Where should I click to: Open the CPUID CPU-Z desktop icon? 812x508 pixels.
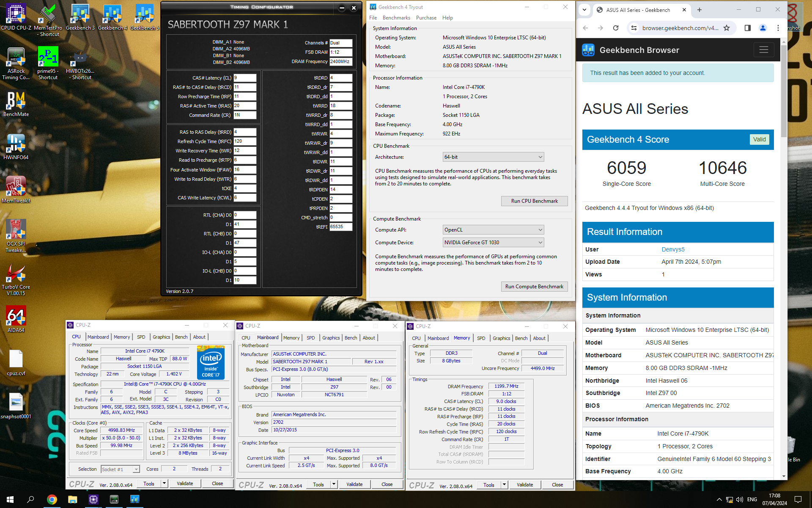[x=16, y=17]
